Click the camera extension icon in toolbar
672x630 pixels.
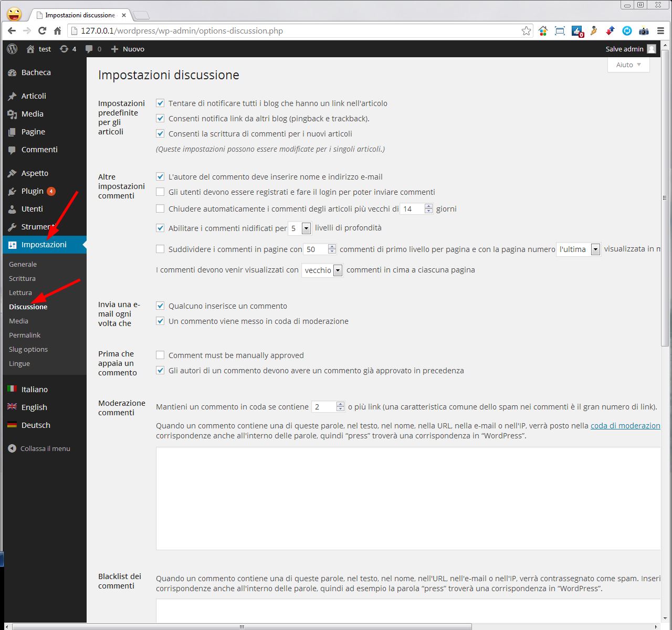(x=644, y=31)
